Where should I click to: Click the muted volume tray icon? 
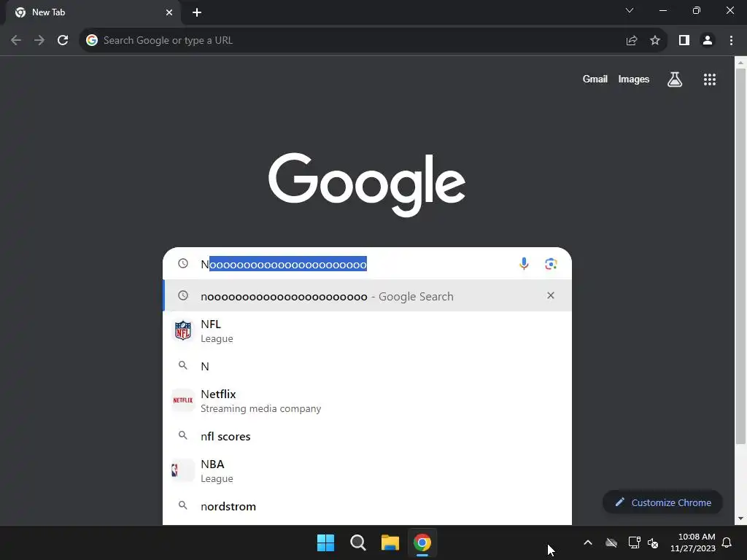click(x=653, y=542)
